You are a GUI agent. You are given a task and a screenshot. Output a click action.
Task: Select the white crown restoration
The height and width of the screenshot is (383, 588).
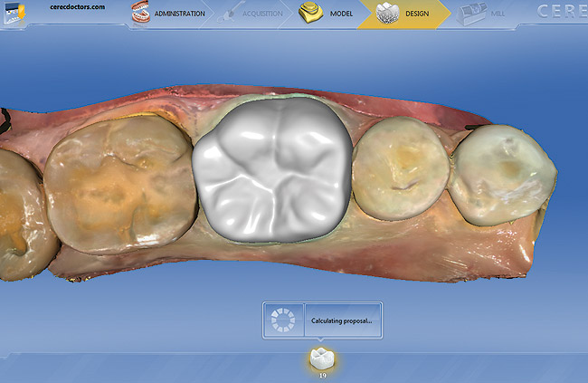(x=272, y=169)
